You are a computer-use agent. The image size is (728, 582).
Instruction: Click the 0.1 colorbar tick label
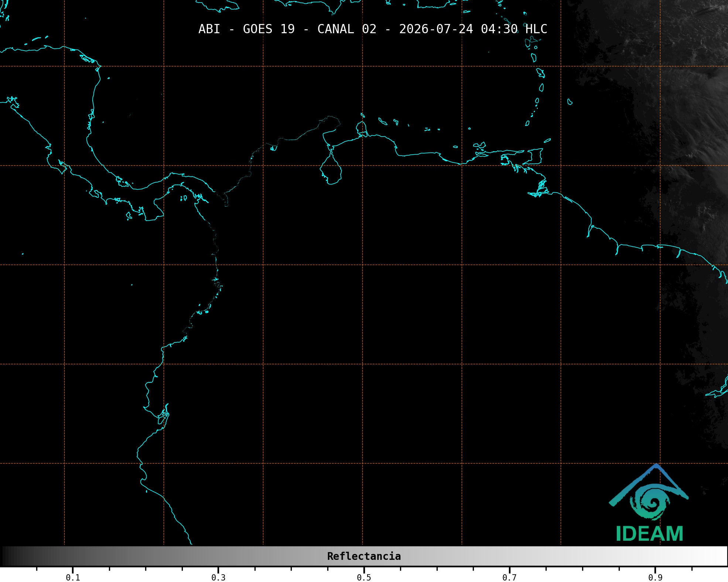tap(73, 578)
